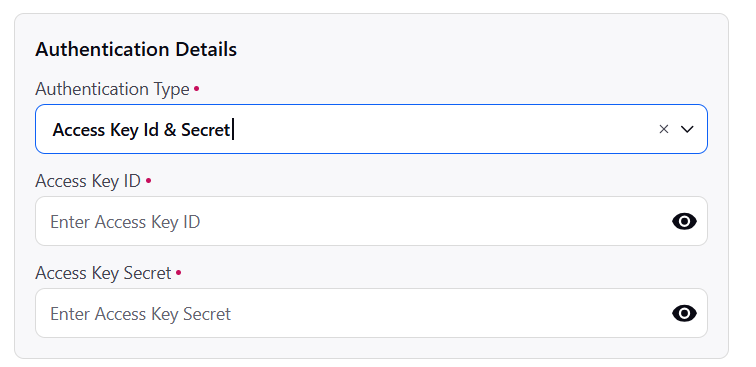Clear the selected Authentication Type value

[x=663, y=129]
